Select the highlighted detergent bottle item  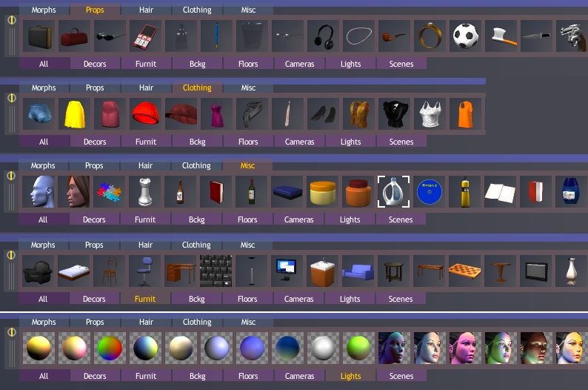pos(393,192)
